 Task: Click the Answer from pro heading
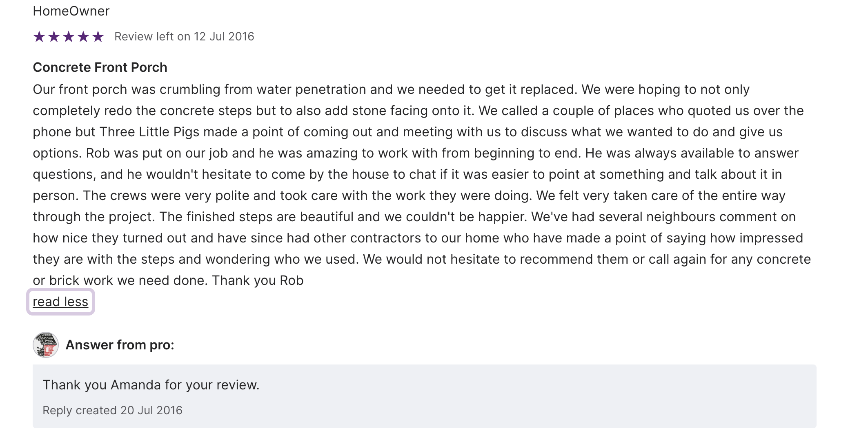click(x=120, y=345)
